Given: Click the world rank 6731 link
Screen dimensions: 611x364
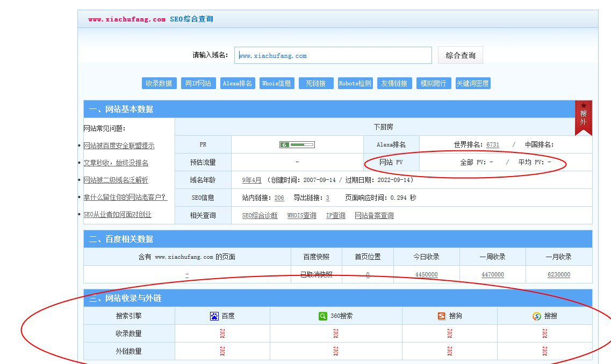Looking at the screenshot, I should click(493, 144).
